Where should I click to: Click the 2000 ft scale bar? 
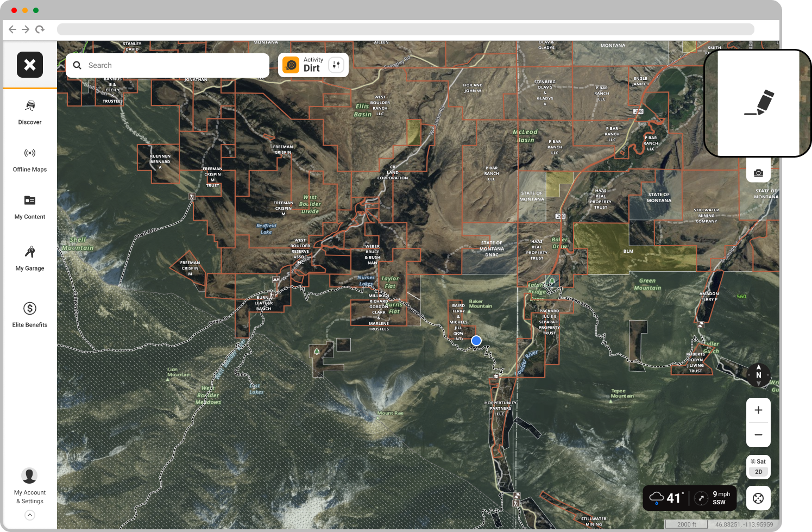tap(687, 524)
